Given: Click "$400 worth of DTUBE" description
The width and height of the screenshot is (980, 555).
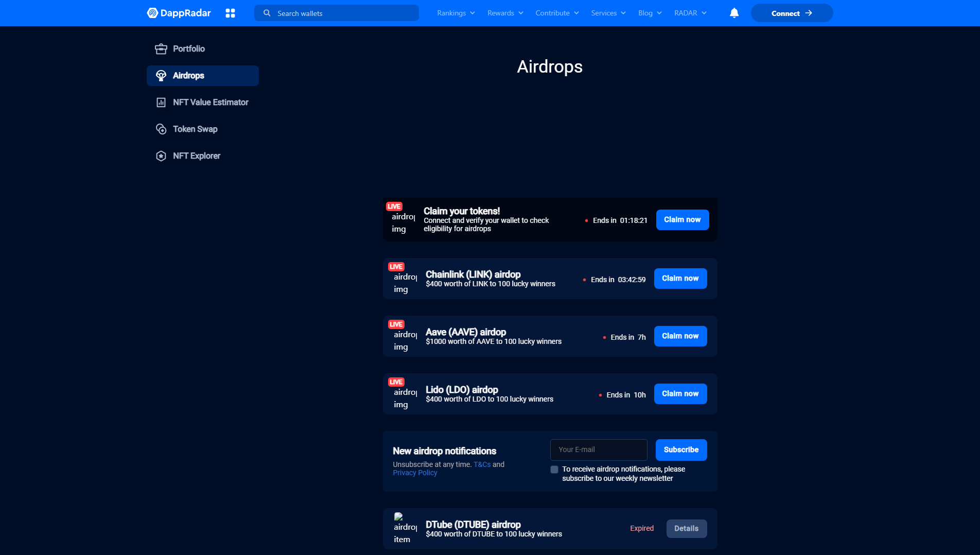Looking at the screenshot, I should [494, 534].
